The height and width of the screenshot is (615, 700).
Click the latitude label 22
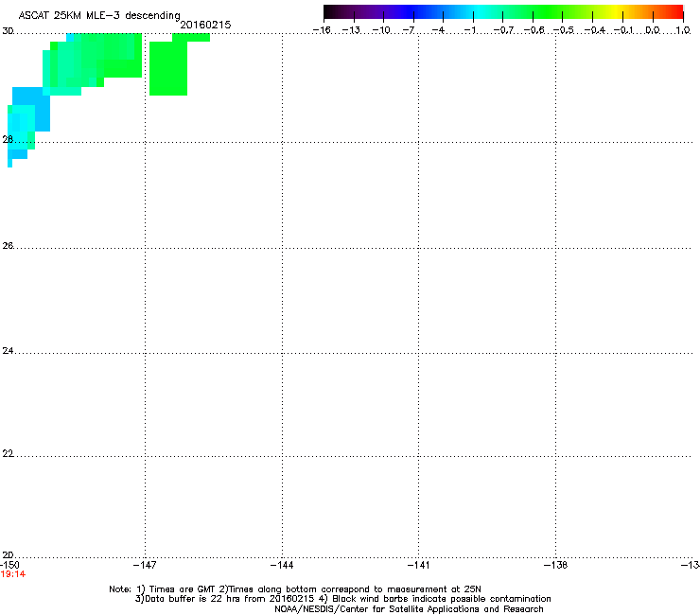8,454
